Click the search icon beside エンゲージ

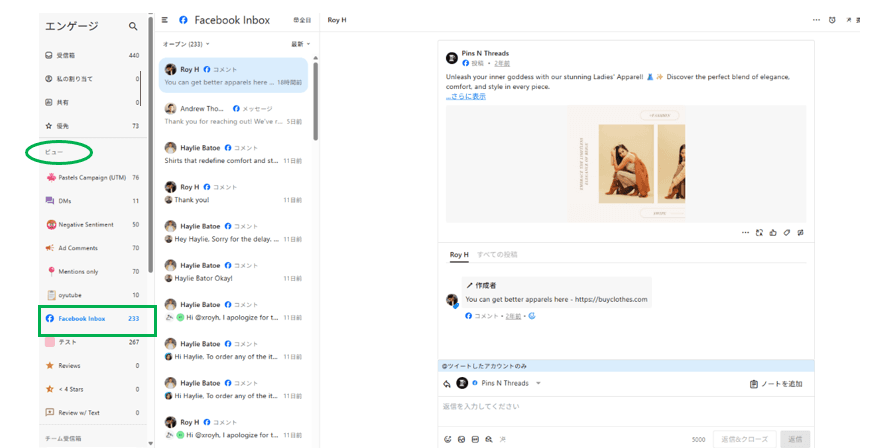(x=133, y=26)
